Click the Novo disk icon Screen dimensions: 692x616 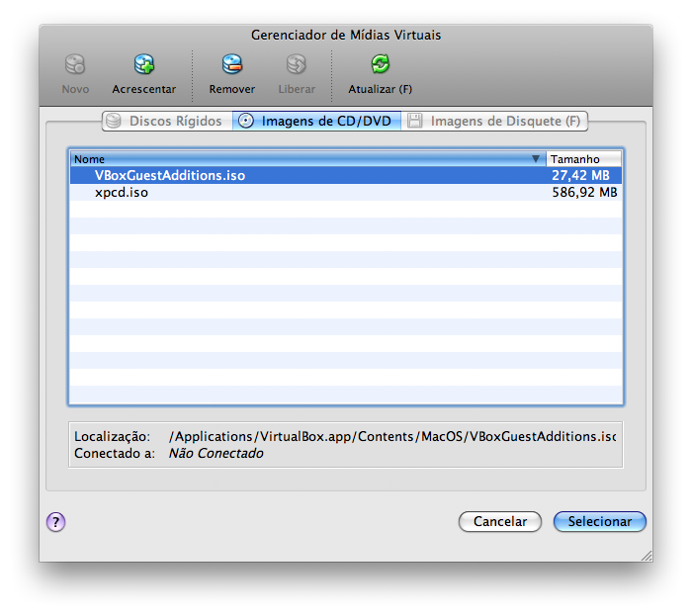tap(75, 64)
